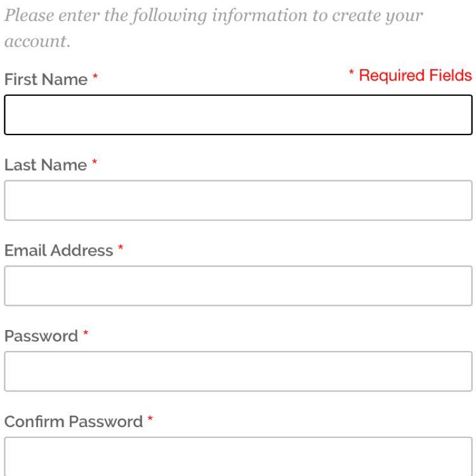Screen dimensions: 476x476
Task: Click the word 'Fields' in the red legend
Action: pyautogui.click(x=451, y=75)
